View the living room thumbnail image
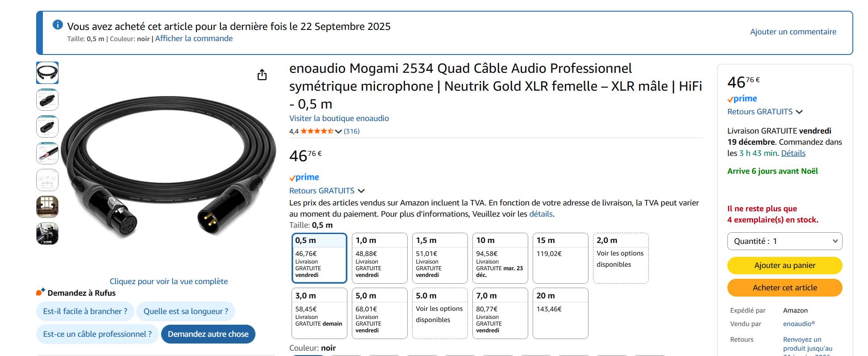868x356 pixels. (x=47, y=207)
